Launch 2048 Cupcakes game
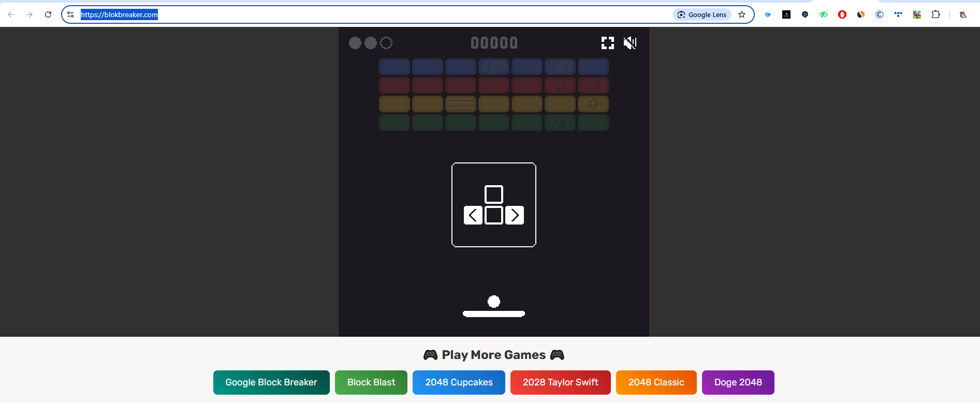The height and width of the screenshot is (404, 980). (x=459, y=382)
